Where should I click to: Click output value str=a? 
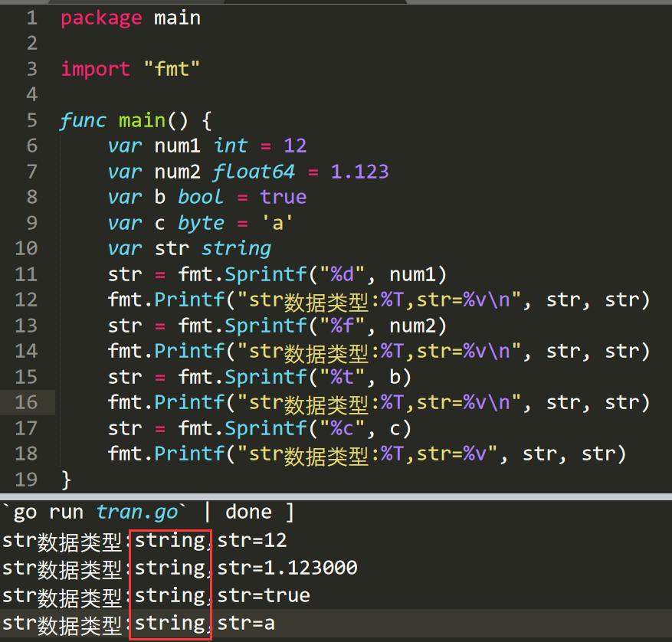tap(246, 624)
